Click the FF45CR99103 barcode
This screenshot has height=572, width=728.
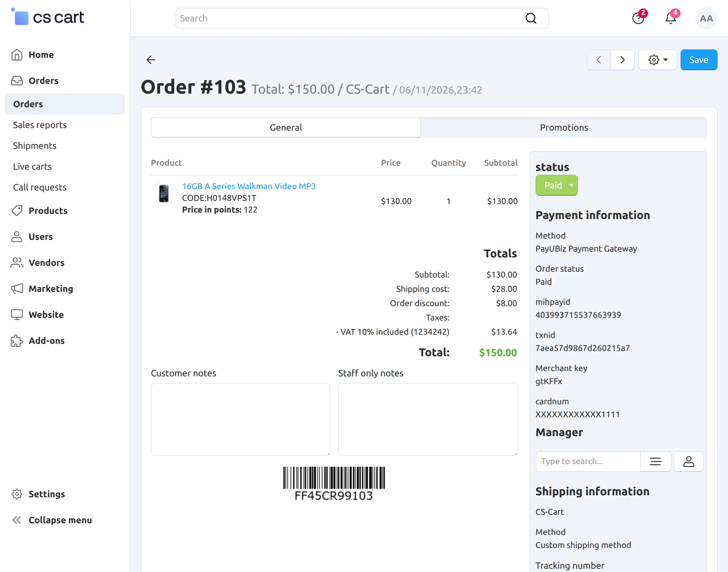pos(334,484)
